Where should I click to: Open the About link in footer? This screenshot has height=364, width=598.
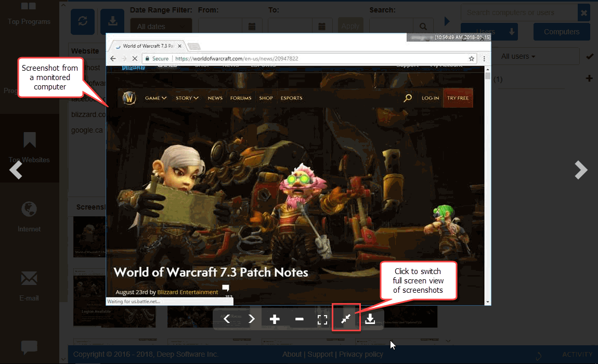[292, 355]
